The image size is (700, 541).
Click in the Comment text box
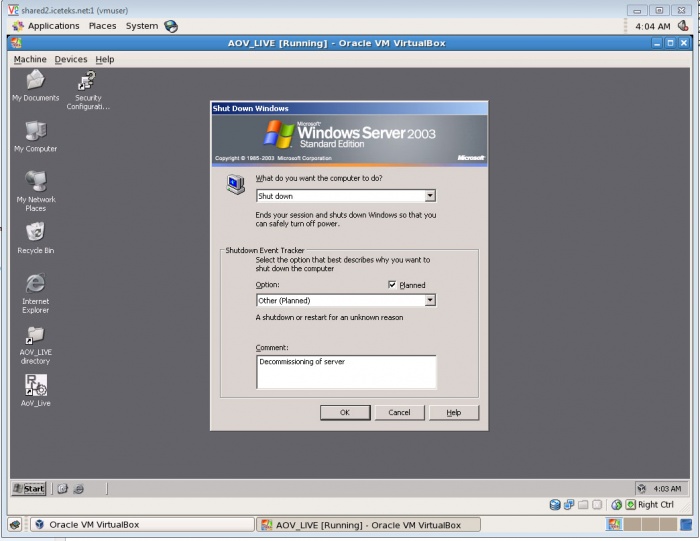point(346,372)
